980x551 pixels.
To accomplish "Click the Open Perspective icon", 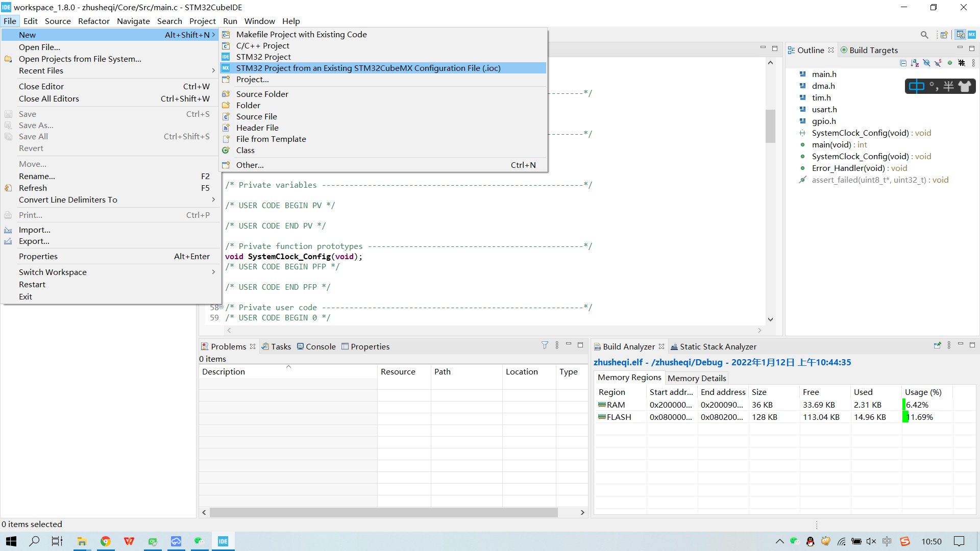I will click(x=944, y=35).
